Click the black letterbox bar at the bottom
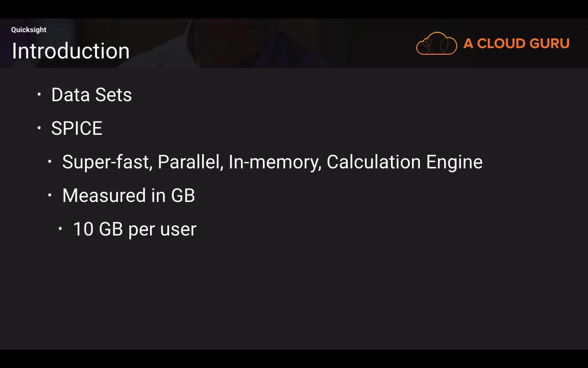This screenshot has width=588, height=368. coord(294,359)
